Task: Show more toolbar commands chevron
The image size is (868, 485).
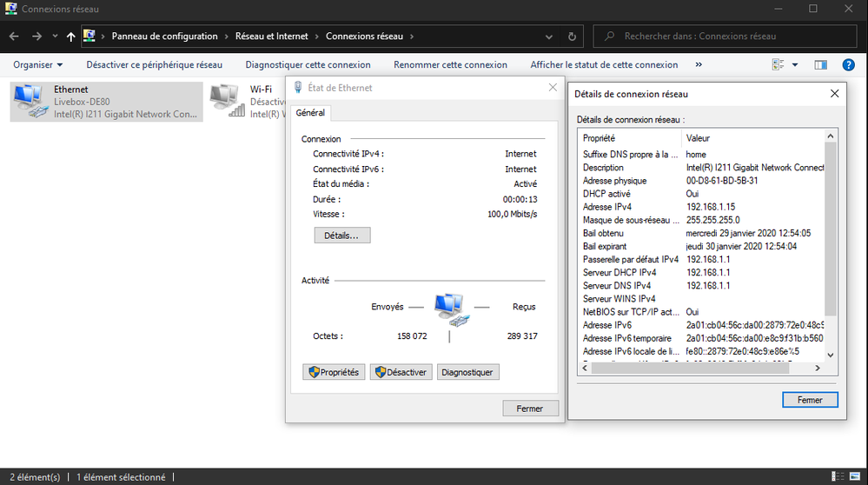Action: 699,65
